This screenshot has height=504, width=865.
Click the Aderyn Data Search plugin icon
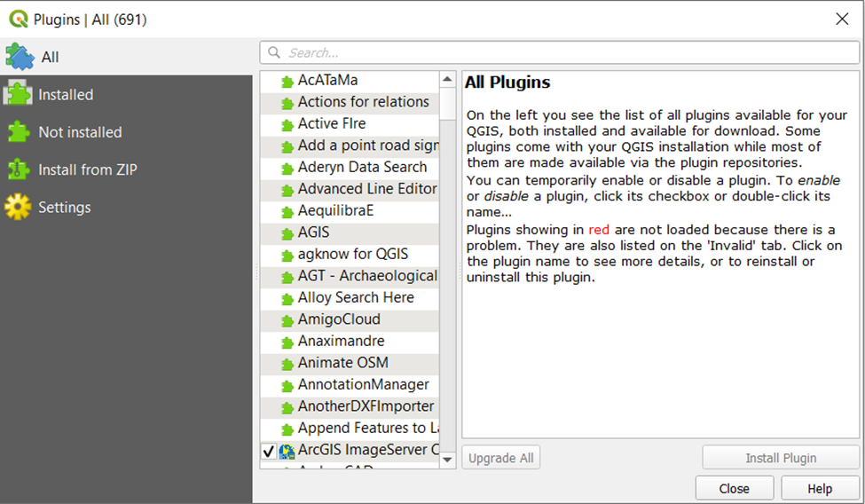pyautogui.click(x=287, y=169)
